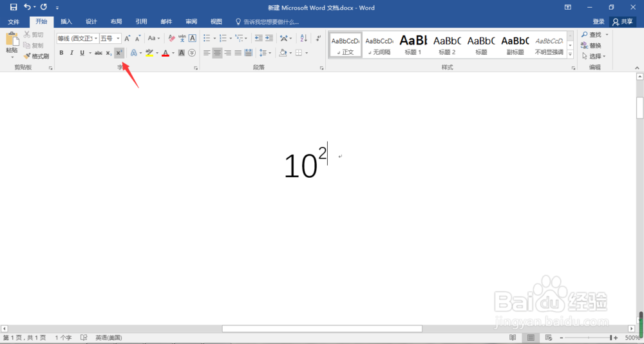Toggle show paragraph marks icon
644x344 pixels.
click(318, 38)
